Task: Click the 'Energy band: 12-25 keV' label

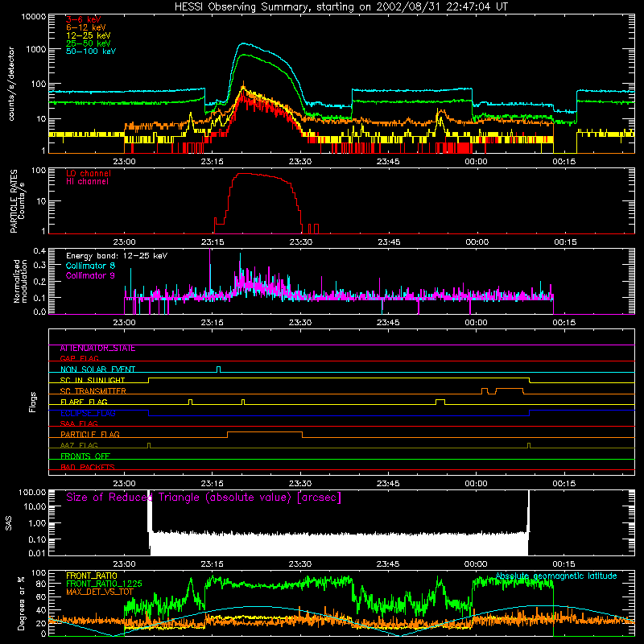Action: pos(117,256)
